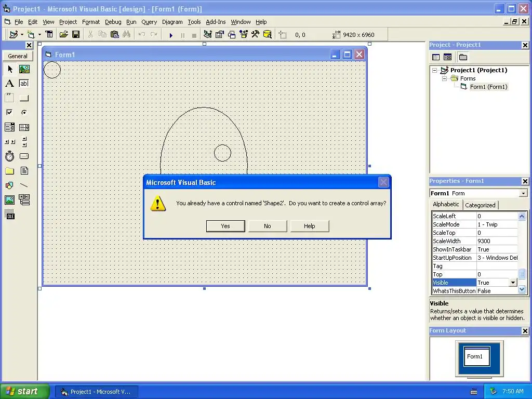Click the ScaleWidth value field 9300
Image resolution: width=532 pixels, height=399 pixels.
tap(497, 241)
